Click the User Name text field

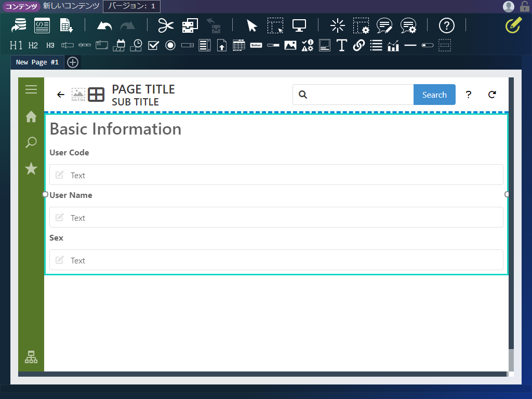pyautogui.click(x=276, y=217)
